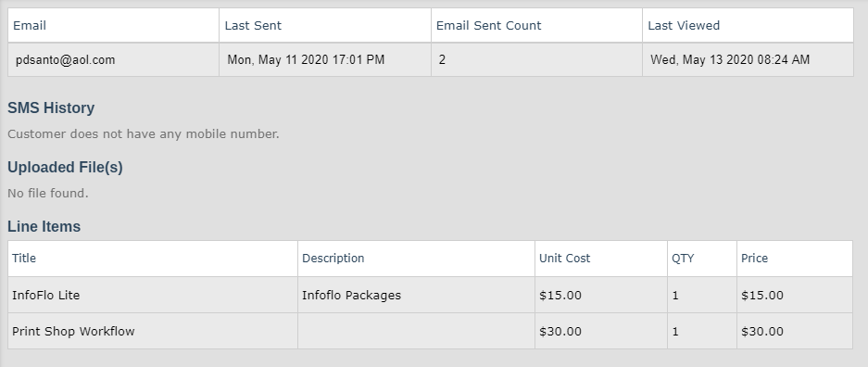The height and width of the screenshot is (367, 868).
Task: Select the Description column header
Action: 333,258
